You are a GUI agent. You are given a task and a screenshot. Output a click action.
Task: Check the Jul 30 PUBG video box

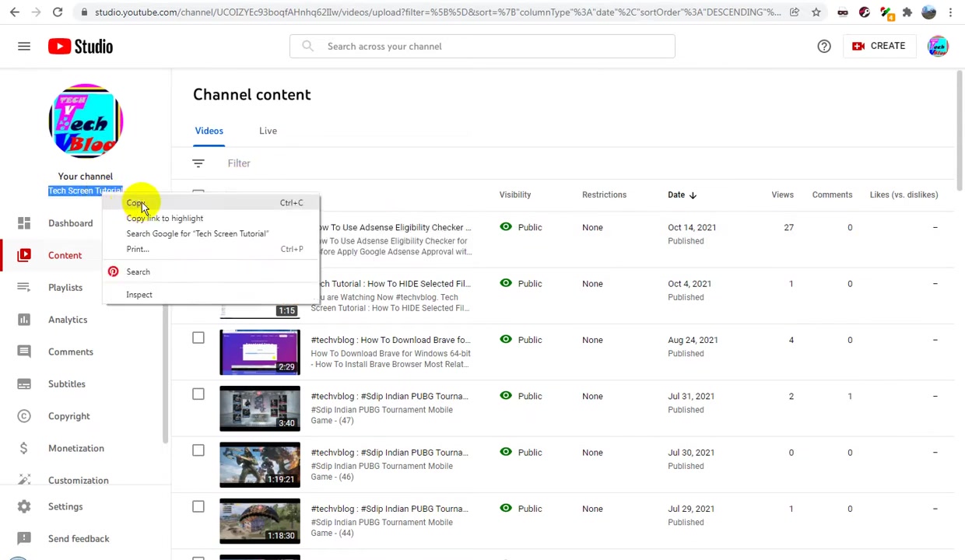(x=198, y=450)
